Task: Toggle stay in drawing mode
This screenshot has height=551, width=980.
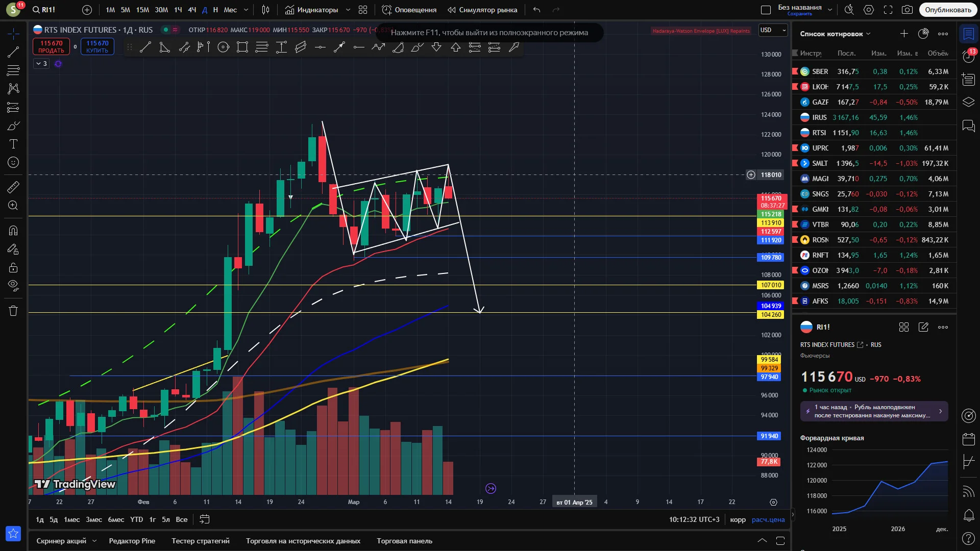Action: (x=13, y=249)
